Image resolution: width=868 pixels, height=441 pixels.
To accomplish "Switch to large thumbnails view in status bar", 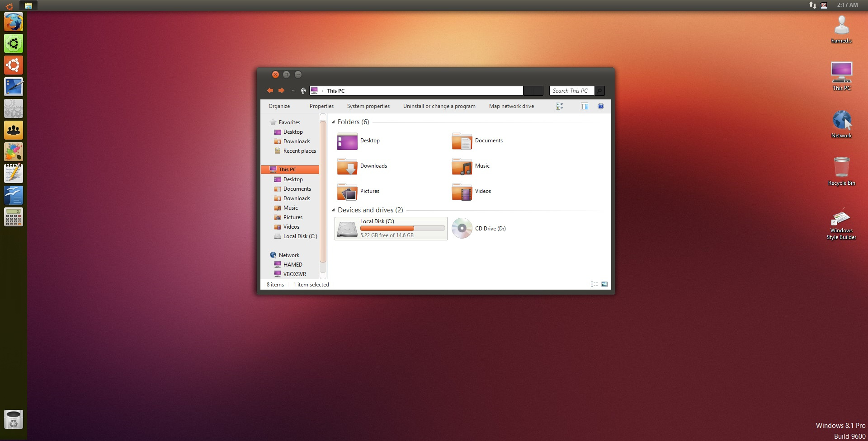I will pos(604,284).
